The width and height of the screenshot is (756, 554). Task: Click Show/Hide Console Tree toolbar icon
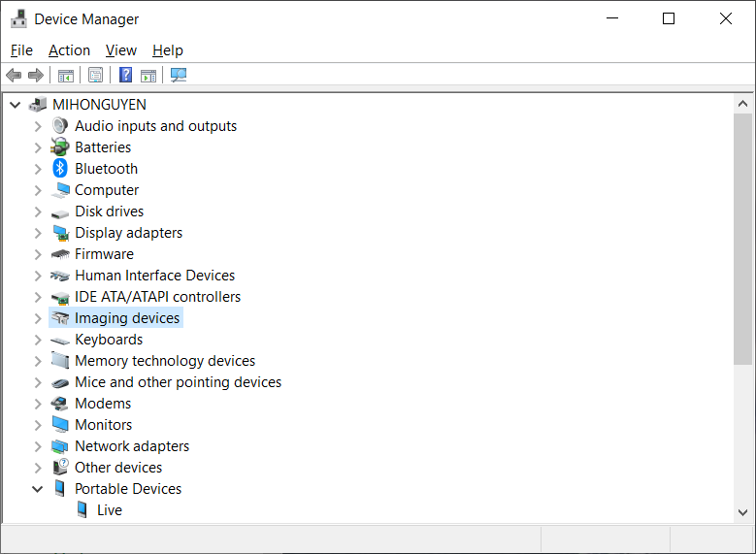pos(66,76)
